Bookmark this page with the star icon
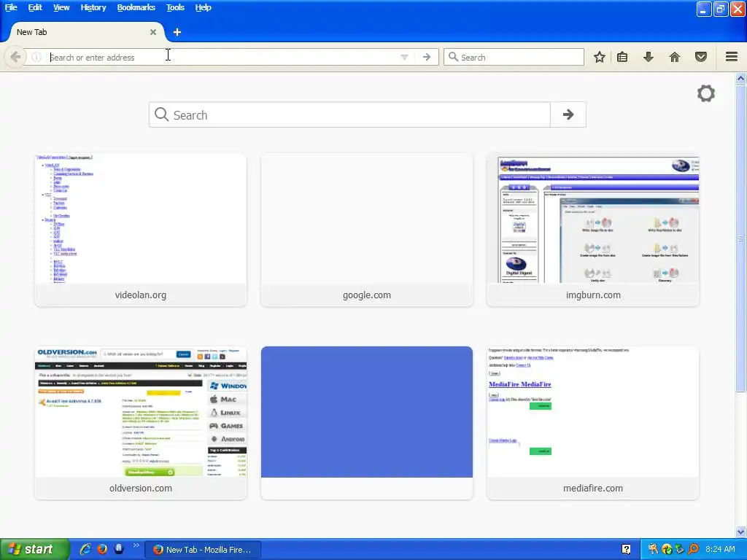The width and height of the screenshot is (747, 560). pyautogui.click(x=600, y=57)
